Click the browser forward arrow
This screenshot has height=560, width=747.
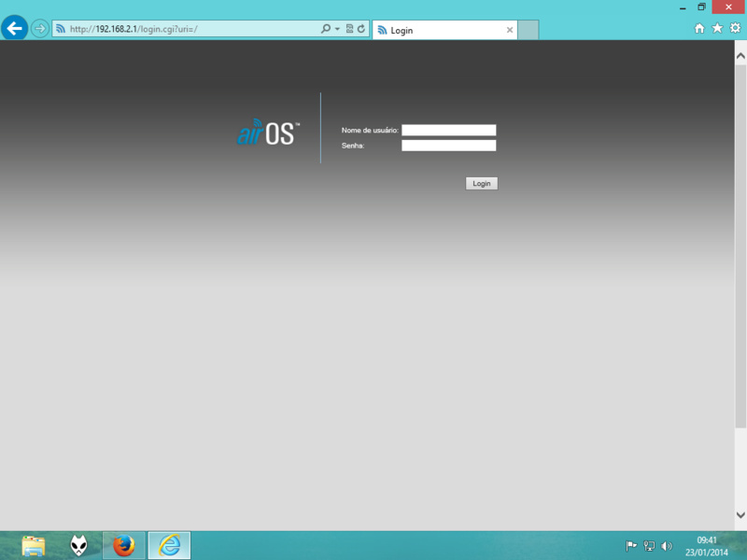tap(40, 29)
